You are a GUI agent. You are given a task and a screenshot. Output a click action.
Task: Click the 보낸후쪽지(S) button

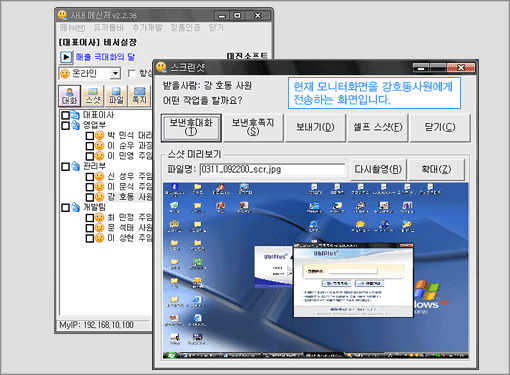[x=253, y=128]
